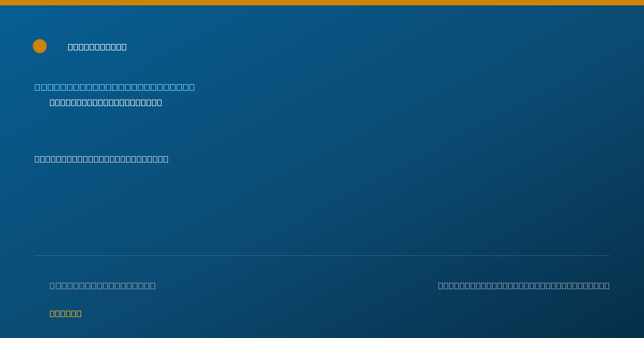Click last character of right gray footer text
The image size is (644, 338).
point(606,286)
